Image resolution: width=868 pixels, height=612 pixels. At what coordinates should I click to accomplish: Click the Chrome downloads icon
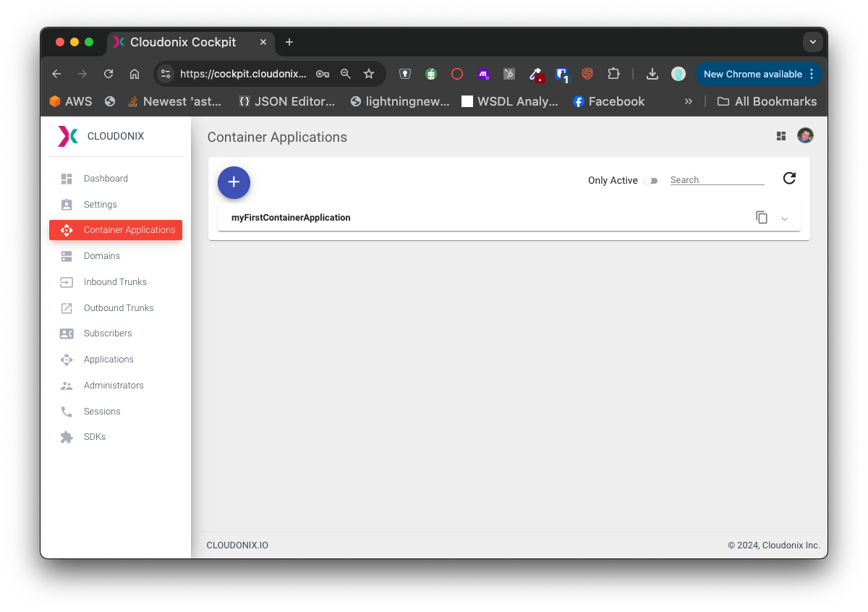coord(652,74)
